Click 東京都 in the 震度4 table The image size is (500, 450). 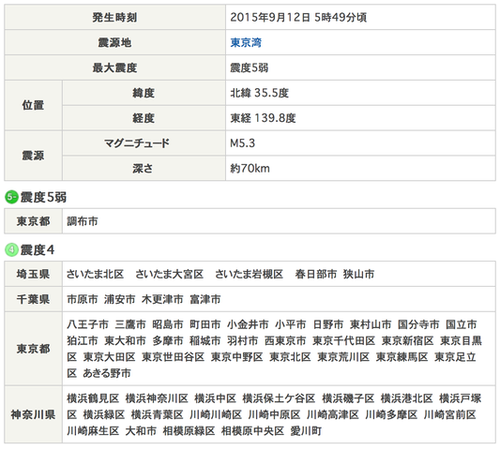33,349
